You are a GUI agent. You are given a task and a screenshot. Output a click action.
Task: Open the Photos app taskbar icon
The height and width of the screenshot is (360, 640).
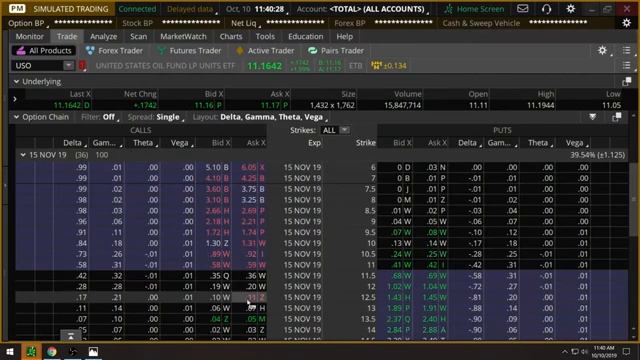[x=93, y=351]
